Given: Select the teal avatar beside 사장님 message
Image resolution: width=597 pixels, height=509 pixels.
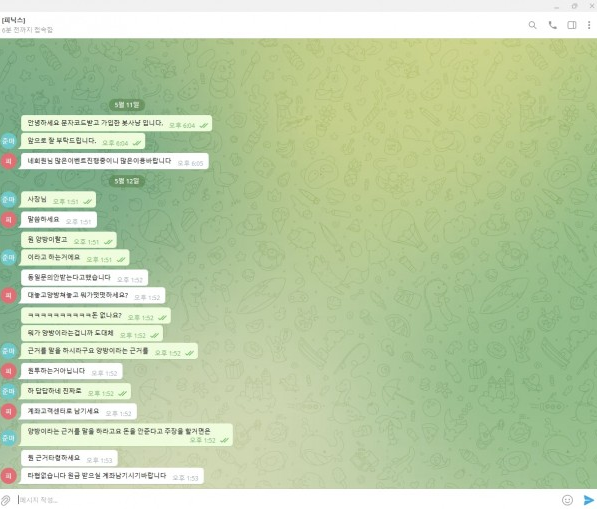Looking at the screenshot, I should pos(8,199).
